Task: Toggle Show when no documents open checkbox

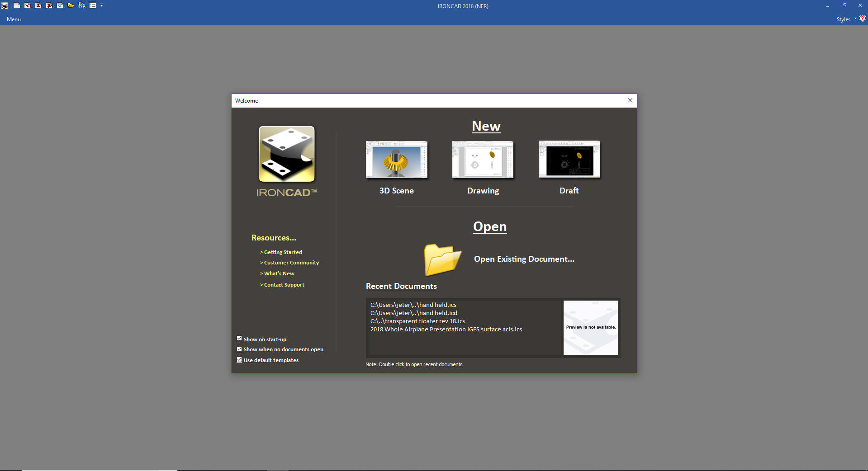Action: pyautogui.click(x=239, y=349)
